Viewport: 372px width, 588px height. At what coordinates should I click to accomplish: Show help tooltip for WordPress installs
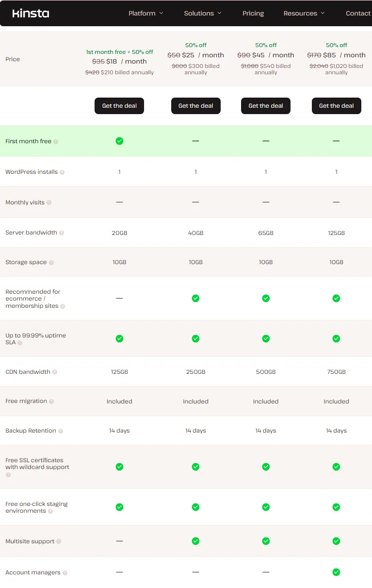point(62,172)
